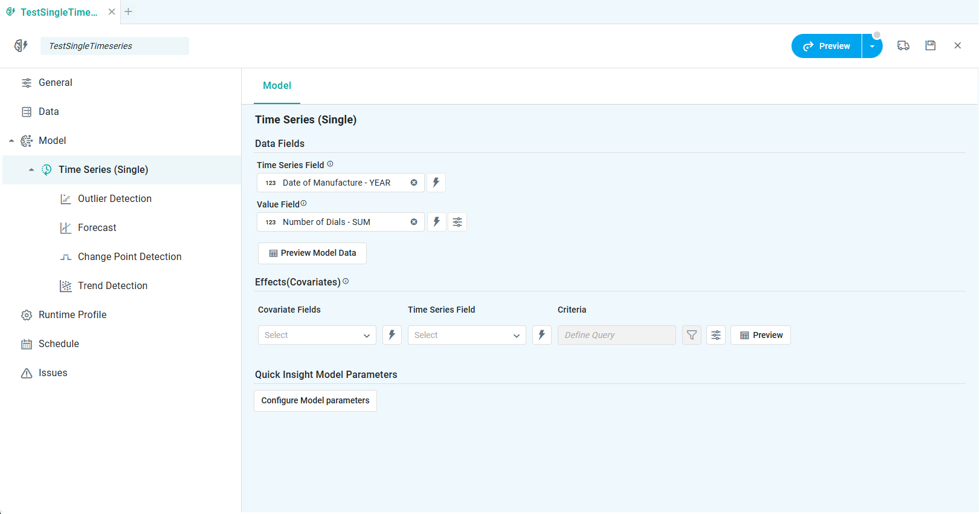980x514 pixels.
Task: Clear the Number of Dials - SUM value
Action: pos(414,222)
